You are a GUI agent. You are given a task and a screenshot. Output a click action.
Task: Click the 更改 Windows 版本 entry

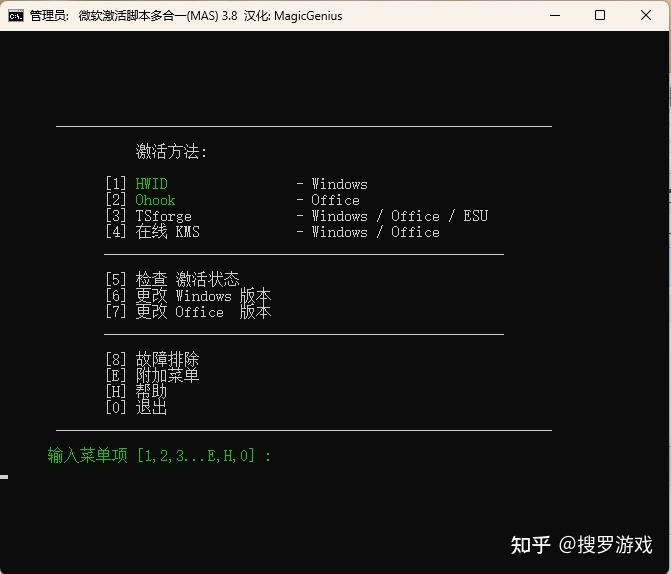pyautogui.click(x=188, y=296)
